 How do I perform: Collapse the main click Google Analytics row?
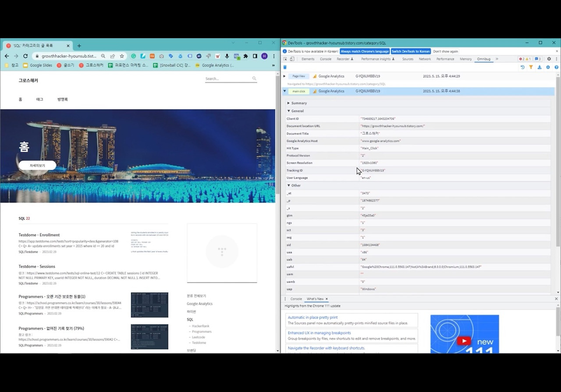click(x=284, y=91)
